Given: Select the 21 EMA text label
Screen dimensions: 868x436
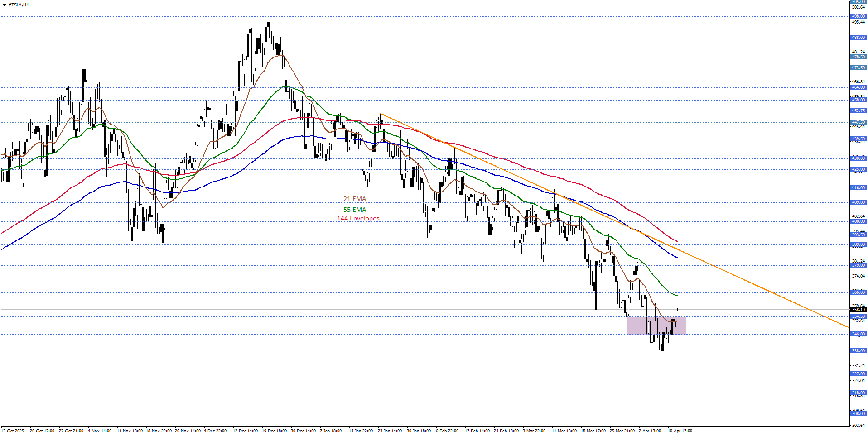Looking at the screenshot, I should point(354,199).
